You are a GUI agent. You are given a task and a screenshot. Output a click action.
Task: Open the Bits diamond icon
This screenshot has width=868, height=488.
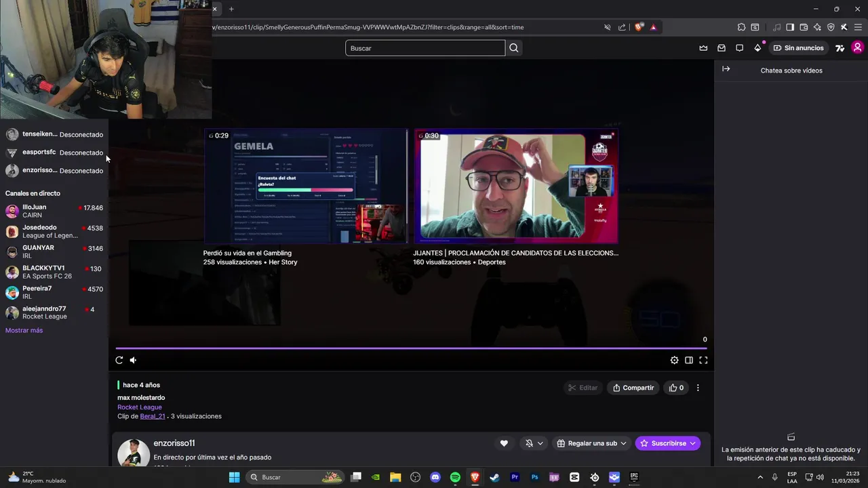click(x=757, y=48)
